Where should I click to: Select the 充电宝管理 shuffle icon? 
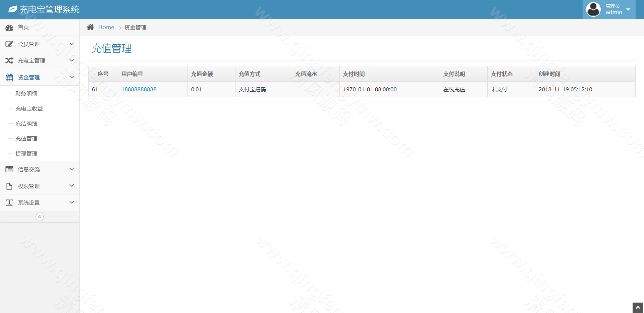9,60
